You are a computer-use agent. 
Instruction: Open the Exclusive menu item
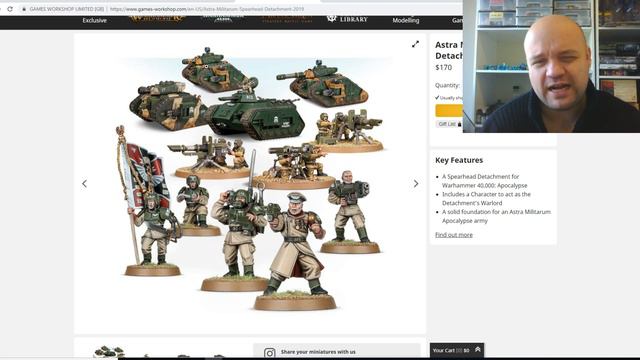(94, 20)
